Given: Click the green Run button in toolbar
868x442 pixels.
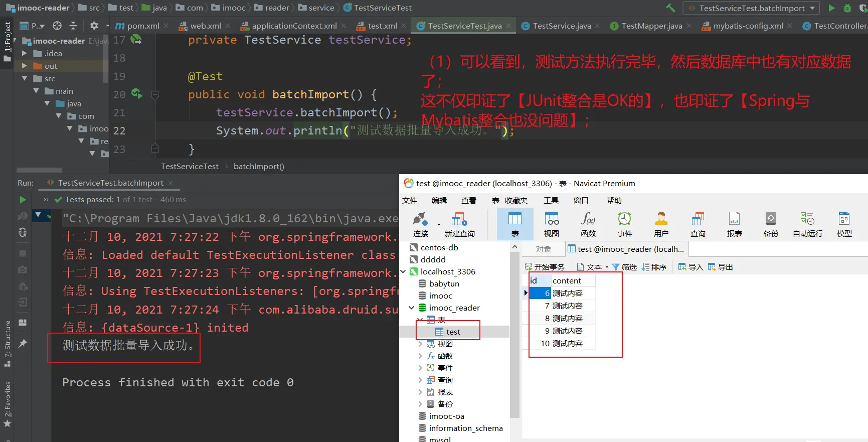Looking at the screenshot, I should [831, 8].
